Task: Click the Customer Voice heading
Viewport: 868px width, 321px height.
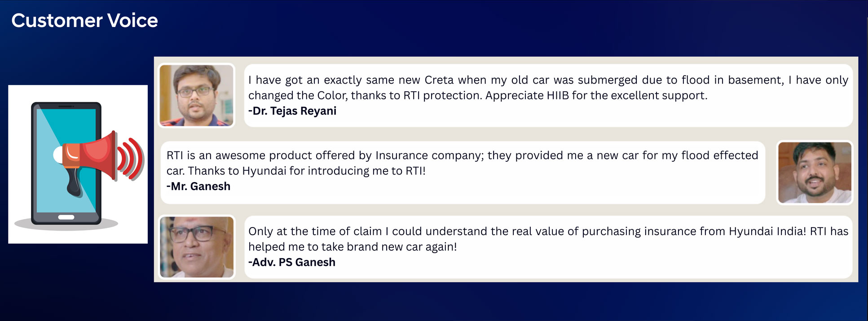Action: click(84, 21)
